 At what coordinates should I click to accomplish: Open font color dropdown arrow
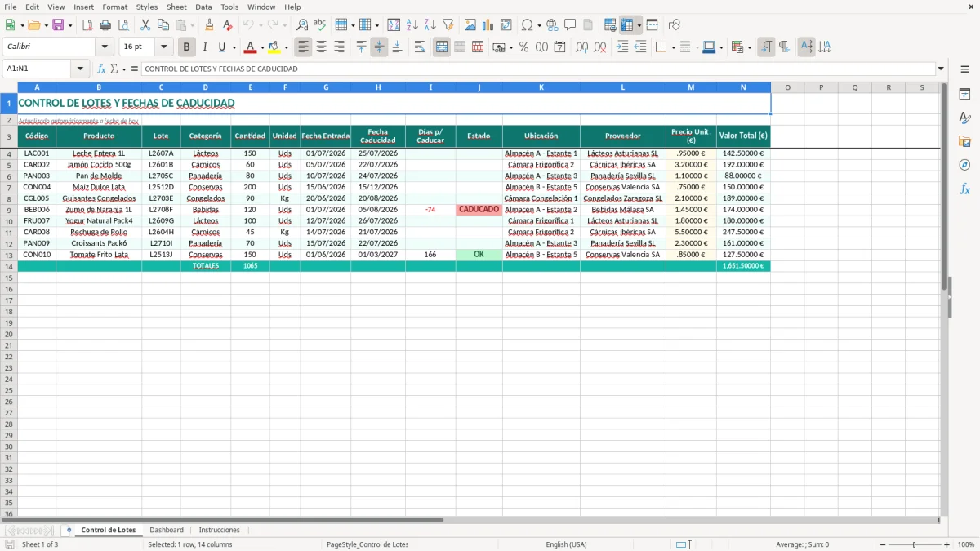pyautogui.click(x=262, y=47)
